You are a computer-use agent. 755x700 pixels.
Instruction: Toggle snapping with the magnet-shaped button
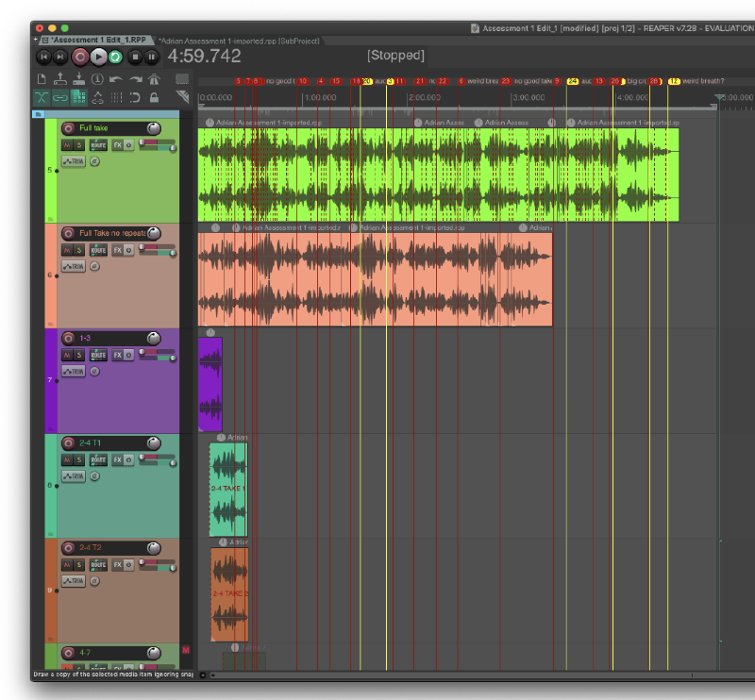135,98
